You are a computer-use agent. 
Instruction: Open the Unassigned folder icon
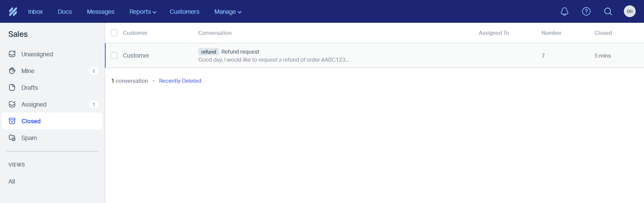pos(12,54)
